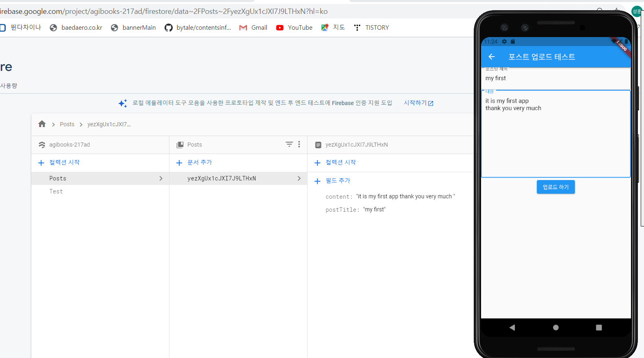Click the browser address bar URL

164,11
